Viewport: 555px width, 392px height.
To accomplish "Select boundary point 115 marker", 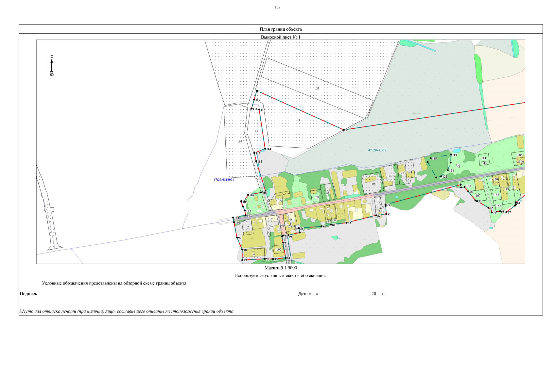I will pyautogui.click(x=259, y=110).
